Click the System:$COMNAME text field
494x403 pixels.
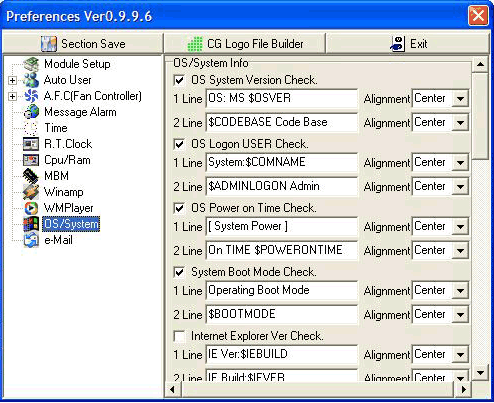pos(282,163)
